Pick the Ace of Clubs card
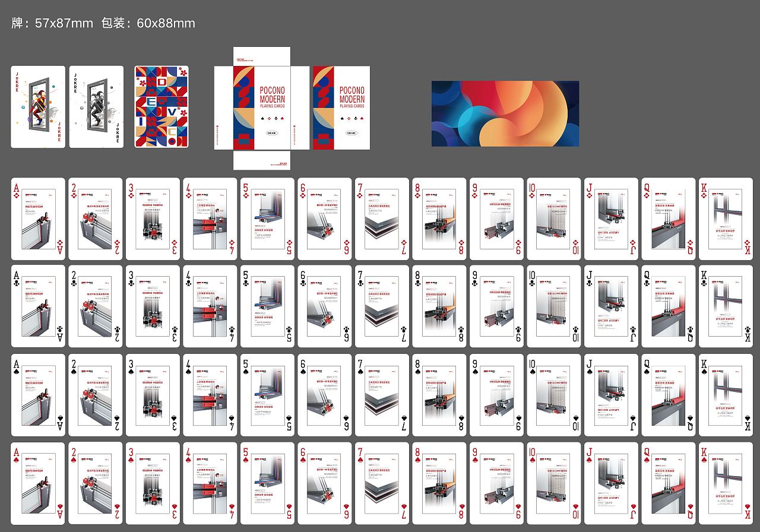This screenshot has width=760, height=532. pos(38,306)
